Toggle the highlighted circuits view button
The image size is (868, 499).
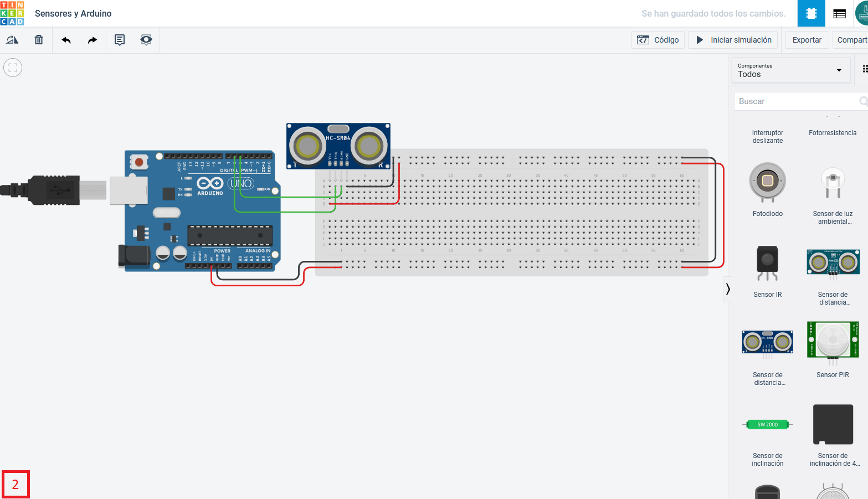(x=811, y=13)
